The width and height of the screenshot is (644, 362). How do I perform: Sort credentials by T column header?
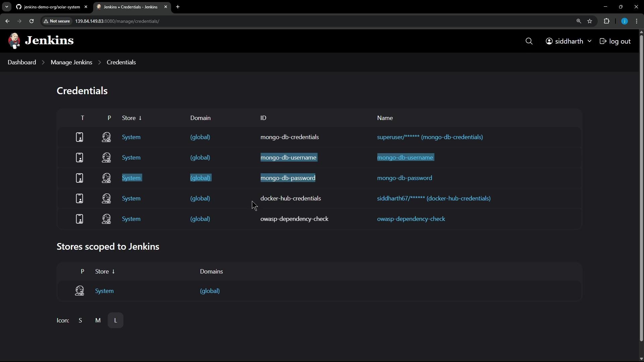pyautogui.click(x=83, y=118)
